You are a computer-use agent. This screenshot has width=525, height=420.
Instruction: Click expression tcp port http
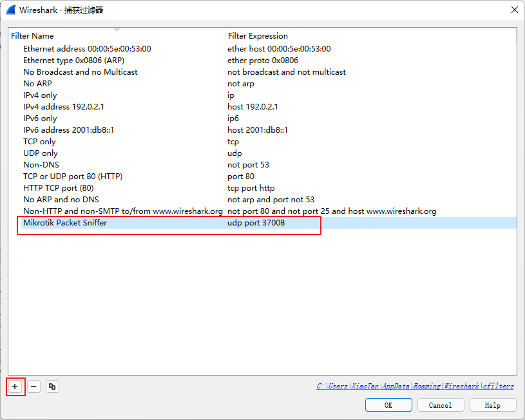[x=251, y=188]
